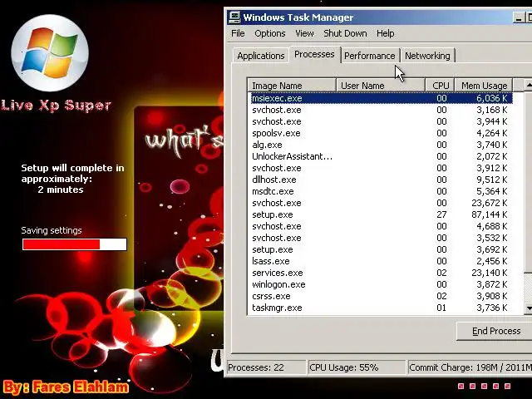Select the alg.exe process

382,145
